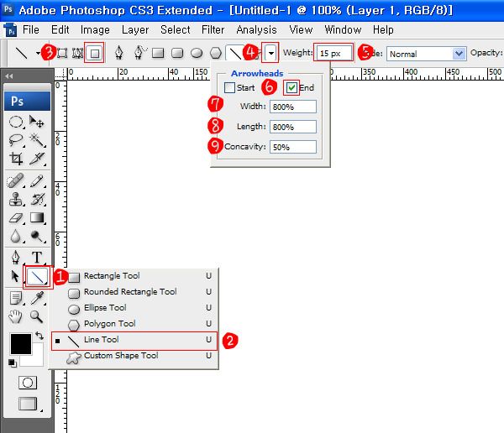Open the Window menu

(343, 30)
